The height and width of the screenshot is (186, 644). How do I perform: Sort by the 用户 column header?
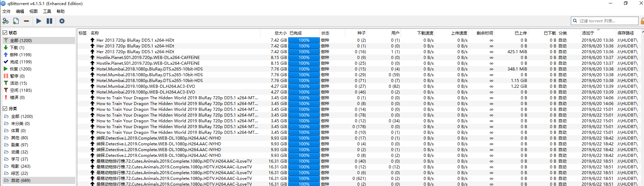[384, 33]
